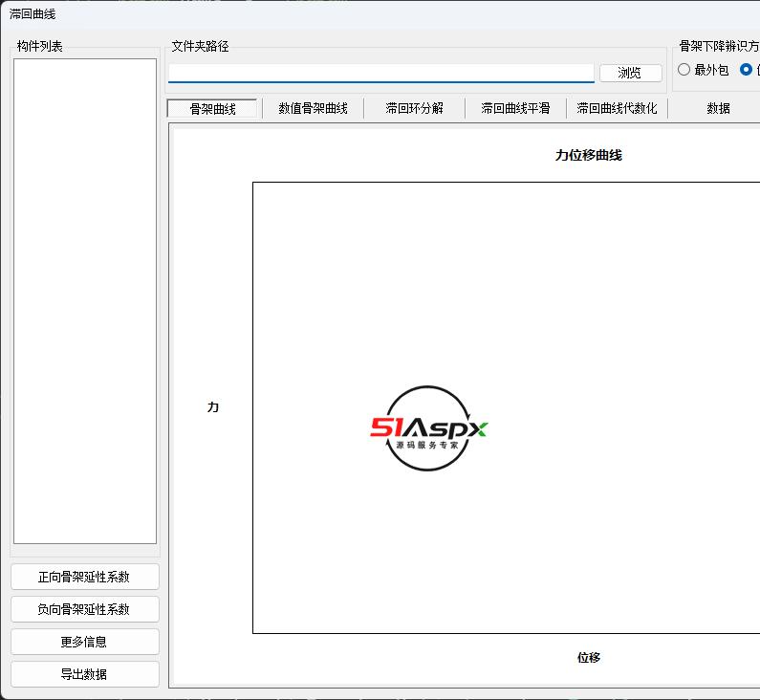This screenshot has height=700, width=760.
Task: Open the 数值骨架曲线 tab
Action: [314, 108]
